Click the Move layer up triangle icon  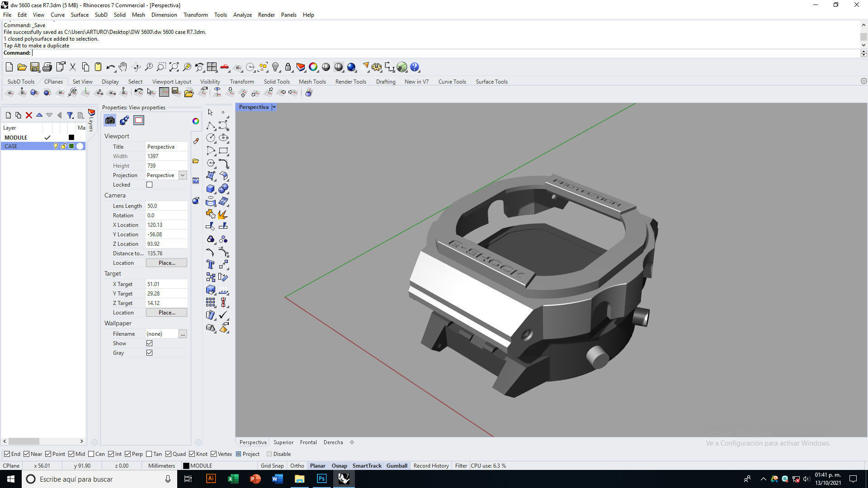click(x=39, y=115)
